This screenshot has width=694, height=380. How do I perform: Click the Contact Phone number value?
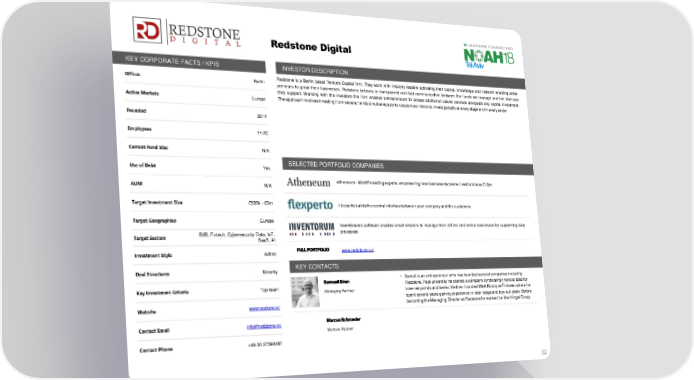(265, 344)
